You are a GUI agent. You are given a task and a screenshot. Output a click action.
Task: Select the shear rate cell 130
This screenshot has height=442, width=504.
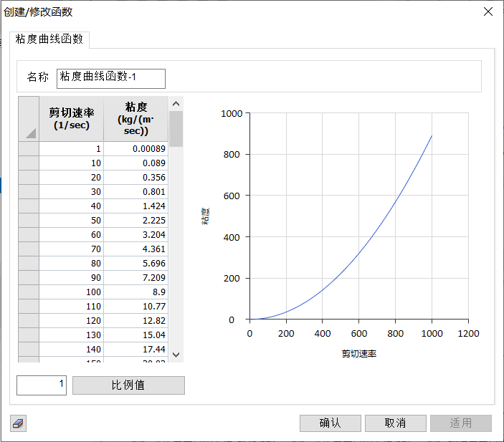(x=72, y=335)
